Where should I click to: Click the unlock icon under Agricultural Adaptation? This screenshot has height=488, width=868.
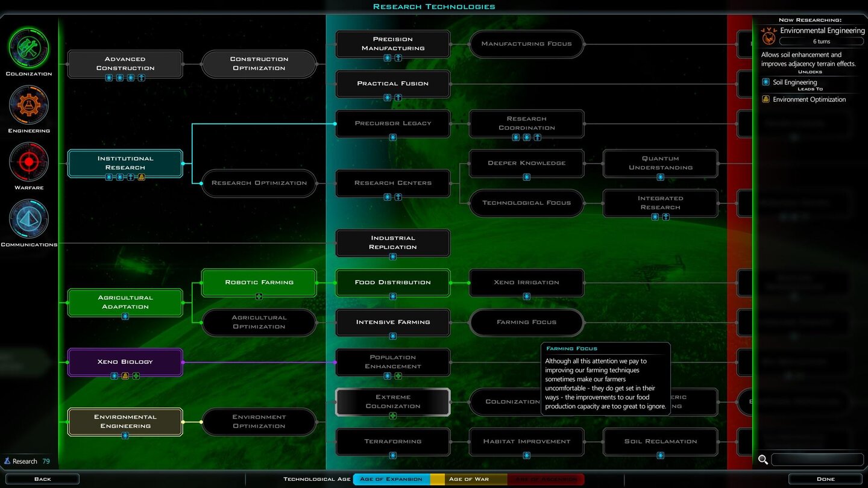click(x=125, y=316)
